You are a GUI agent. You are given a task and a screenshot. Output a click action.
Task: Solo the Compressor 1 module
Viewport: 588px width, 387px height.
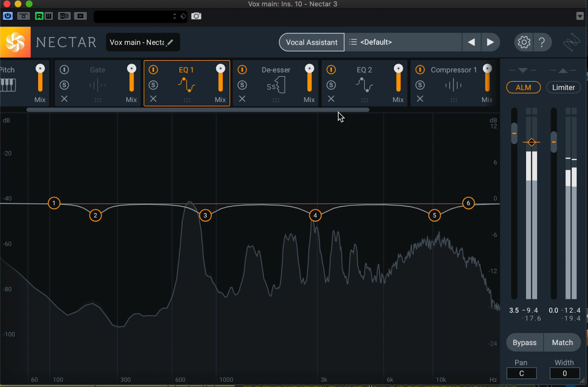[420, 85]
